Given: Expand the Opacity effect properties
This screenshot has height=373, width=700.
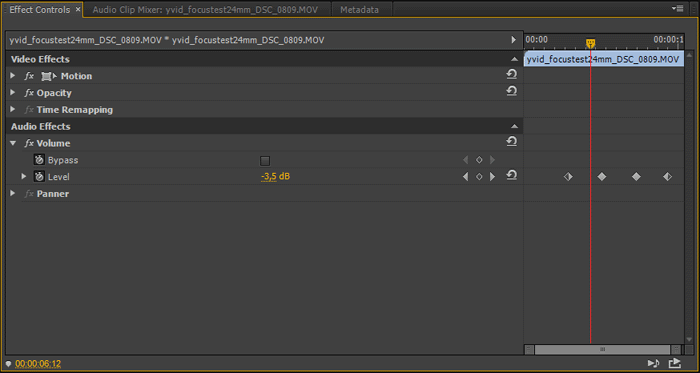Looking at the screenshot, I should coord(13,93).
